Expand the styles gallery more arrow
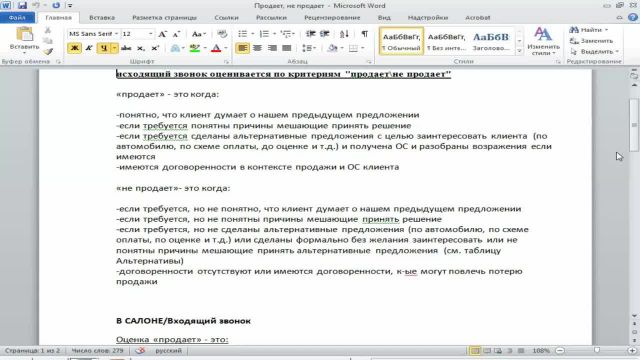The width and height of the screenshot is (640, 360). pos(519,51)
